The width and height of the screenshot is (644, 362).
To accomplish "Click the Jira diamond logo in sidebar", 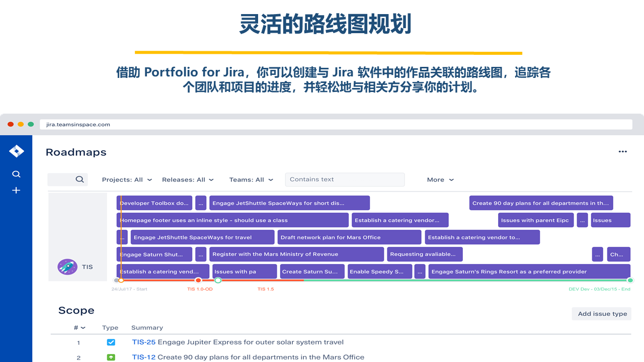I will [x=16, y=151].
